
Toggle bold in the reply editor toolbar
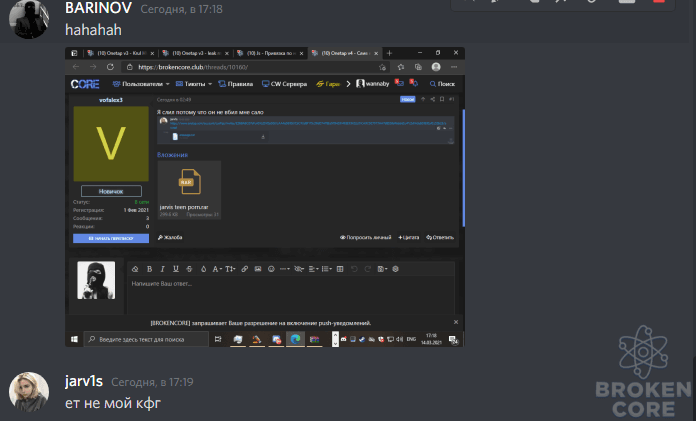click(150, 269)
